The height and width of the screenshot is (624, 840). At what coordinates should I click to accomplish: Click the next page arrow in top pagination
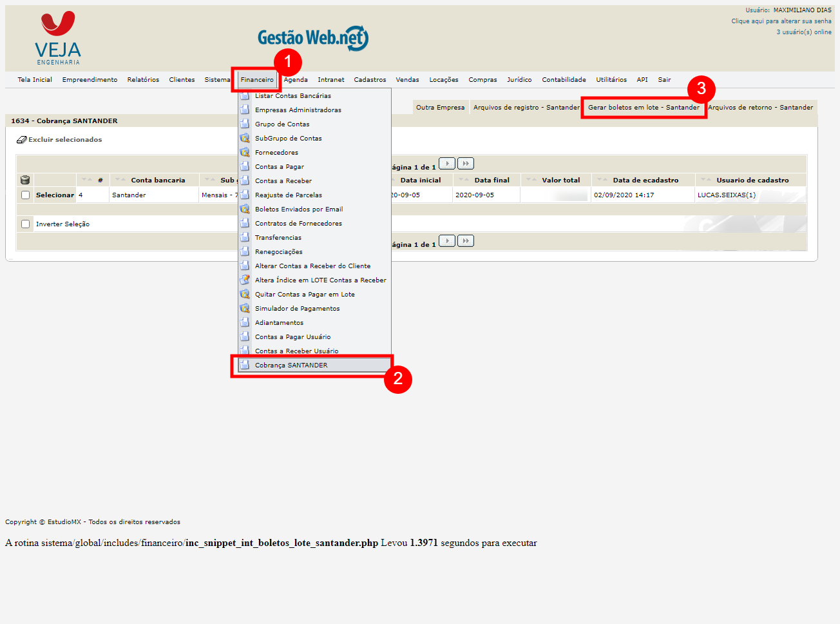(x=447, y=164)
